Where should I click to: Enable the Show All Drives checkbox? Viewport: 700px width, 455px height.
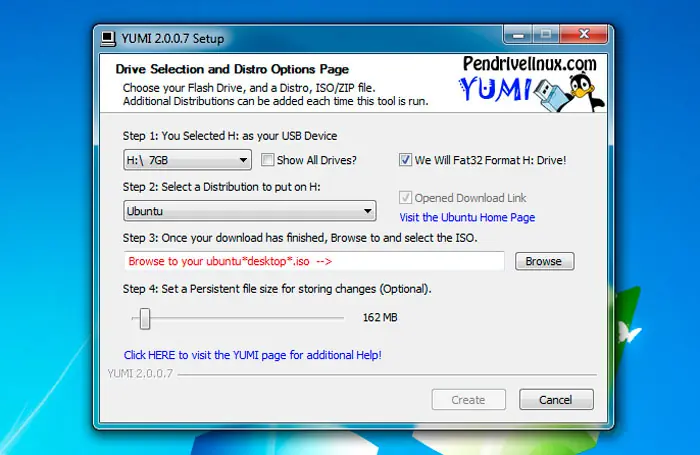(267, 160)
